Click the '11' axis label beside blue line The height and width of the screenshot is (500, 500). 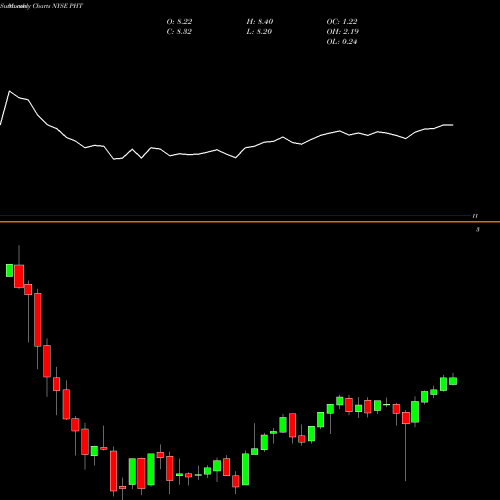click(x=475, y=216)
